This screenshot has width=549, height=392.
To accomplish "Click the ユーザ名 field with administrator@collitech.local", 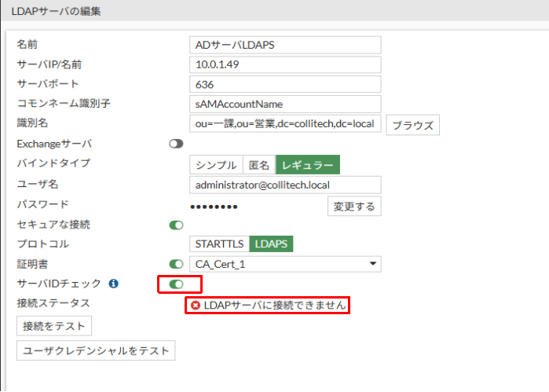I will [285, 184].
